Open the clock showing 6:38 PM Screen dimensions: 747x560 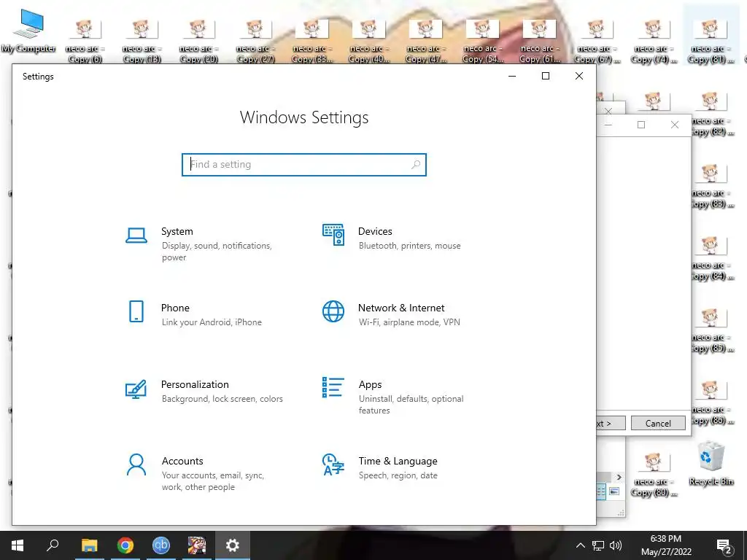click(666, 545)
